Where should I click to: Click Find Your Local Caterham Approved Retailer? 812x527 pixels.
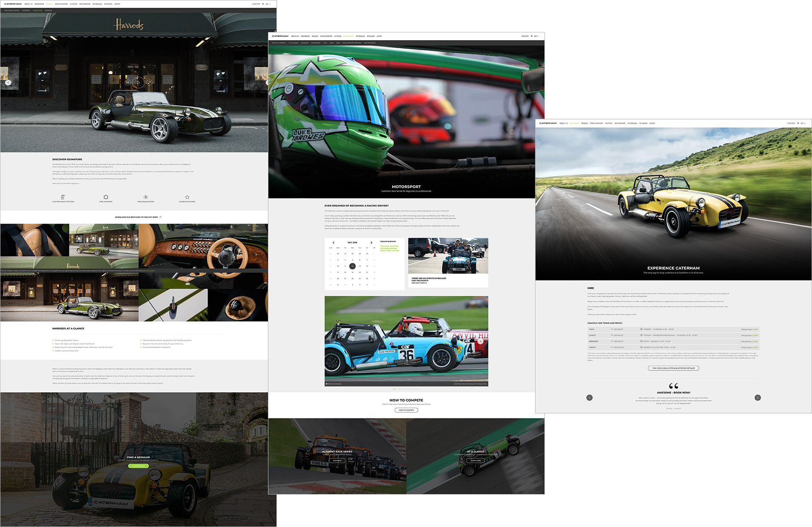pyautogui.click(x=673, y=368)
